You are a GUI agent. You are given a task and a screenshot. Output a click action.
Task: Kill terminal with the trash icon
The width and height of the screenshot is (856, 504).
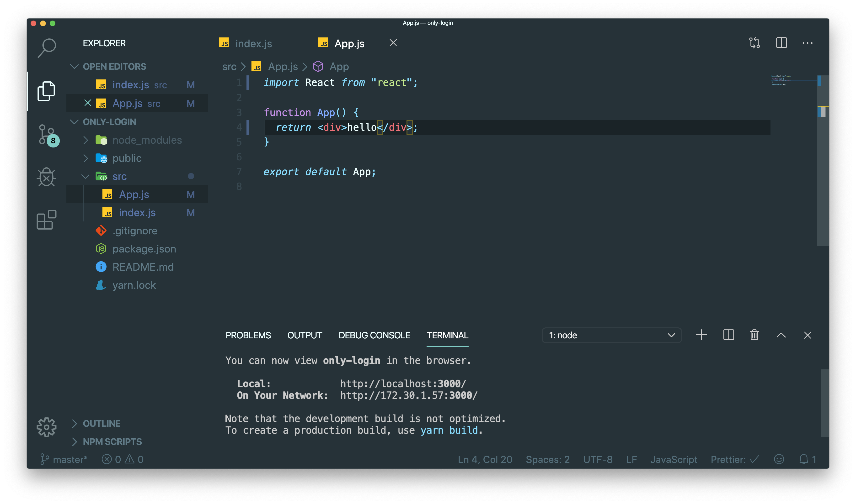[x=754, y=335]
